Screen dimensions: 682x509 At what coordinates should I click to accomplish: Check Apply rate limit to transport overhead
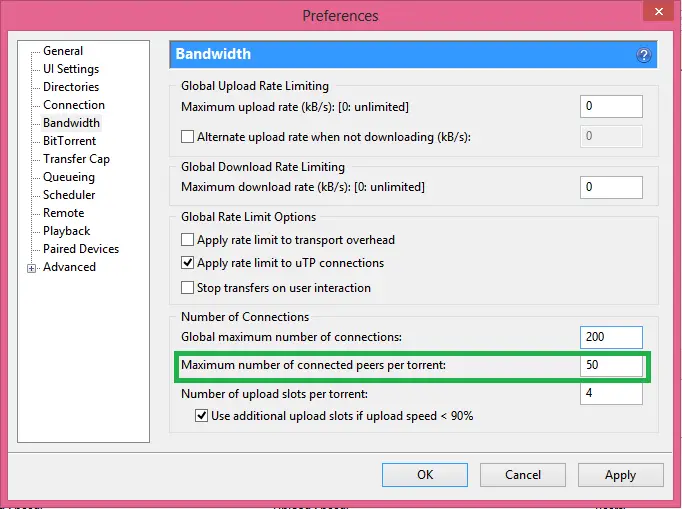[187, 240]
